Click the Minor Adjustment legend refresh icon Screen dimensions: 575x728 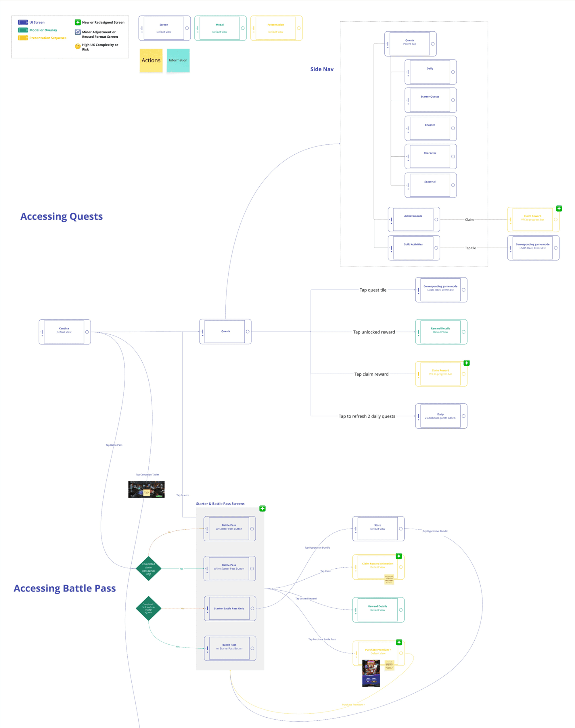pyautogui.click(x=78, y=32)
